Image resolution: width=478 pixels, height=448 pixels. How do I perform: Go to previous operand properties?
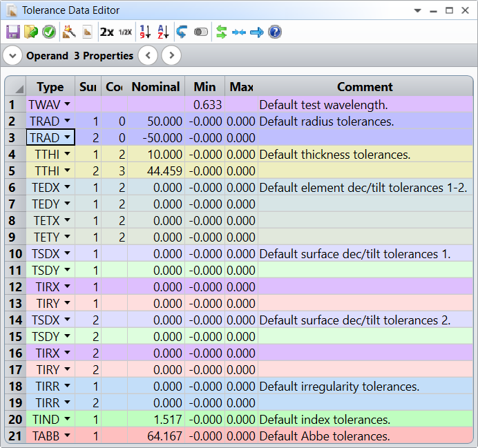[148, 55]
